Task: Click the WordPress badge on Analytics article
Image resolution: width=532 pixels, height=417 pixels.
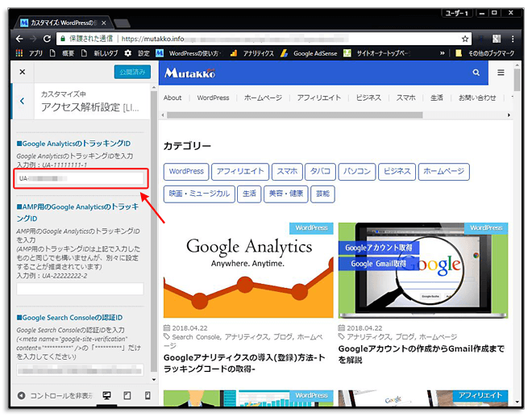Action: tap(311, 227)
